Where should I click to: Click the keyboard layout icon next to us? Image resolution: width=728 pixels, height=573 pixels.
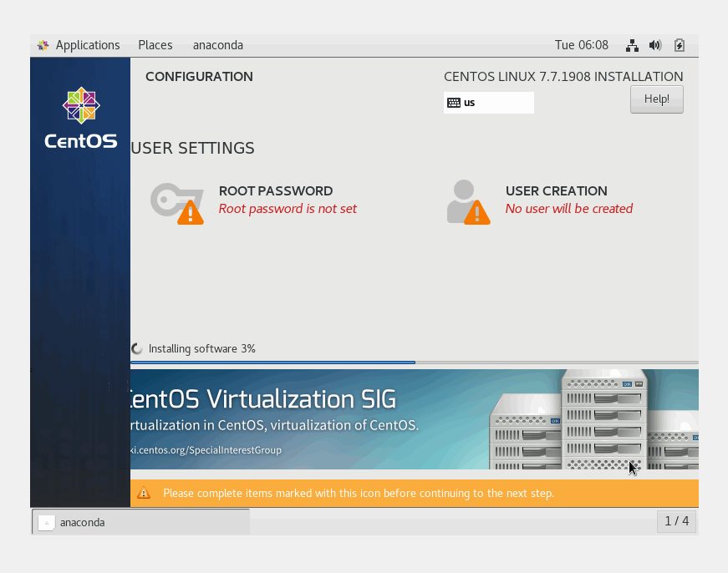pos(454,103)
